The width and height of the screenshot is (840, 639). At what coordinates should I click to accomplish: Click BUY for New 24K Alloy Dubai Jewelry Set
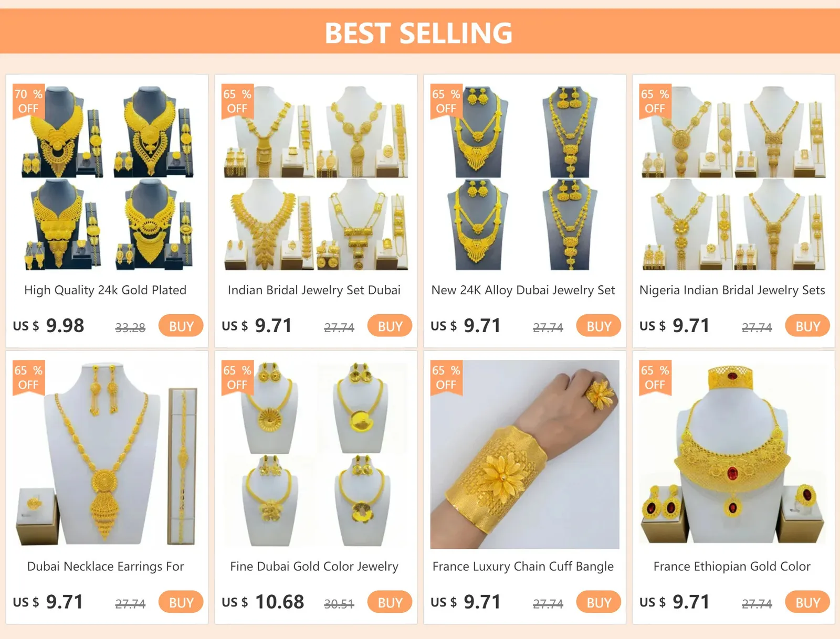[x=598, y=326]
